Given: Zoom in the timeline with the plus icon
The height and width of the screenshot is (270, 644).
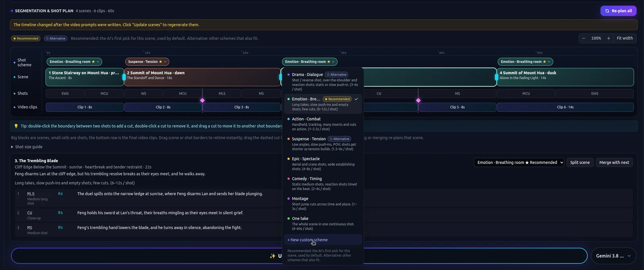Looking at the screenshot, I should point(609,38).
